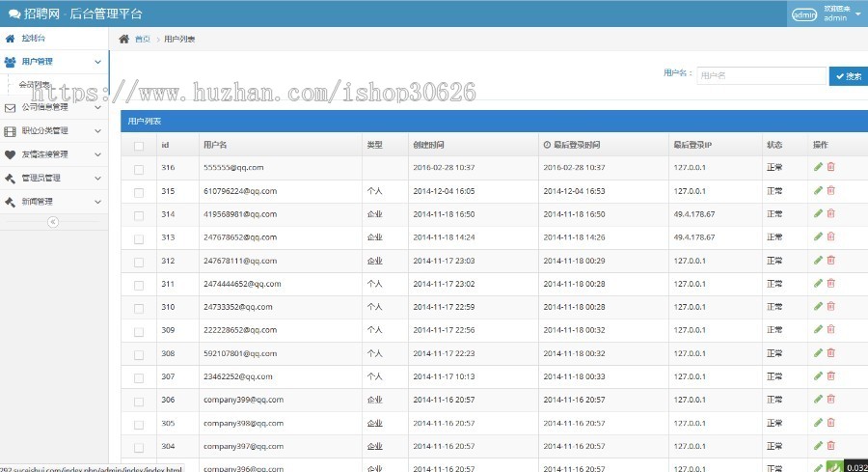Click the username 610796224@qq.com
Viewport: 868px width, 472px height.
coord(240,191)
